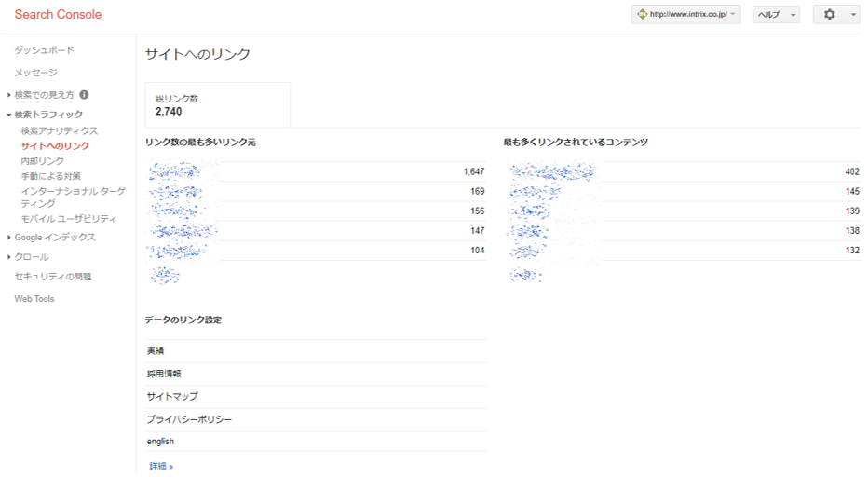Viewport: 868px width, 477px height.
Task: Open メッセージ in the sidebar
Action: (35, 73)
